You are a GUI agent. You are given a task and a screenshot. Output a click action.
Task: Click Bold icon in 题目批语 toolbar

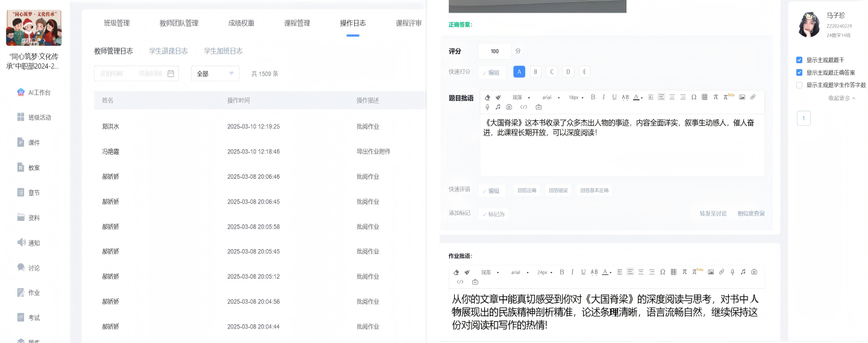point(593,97)
